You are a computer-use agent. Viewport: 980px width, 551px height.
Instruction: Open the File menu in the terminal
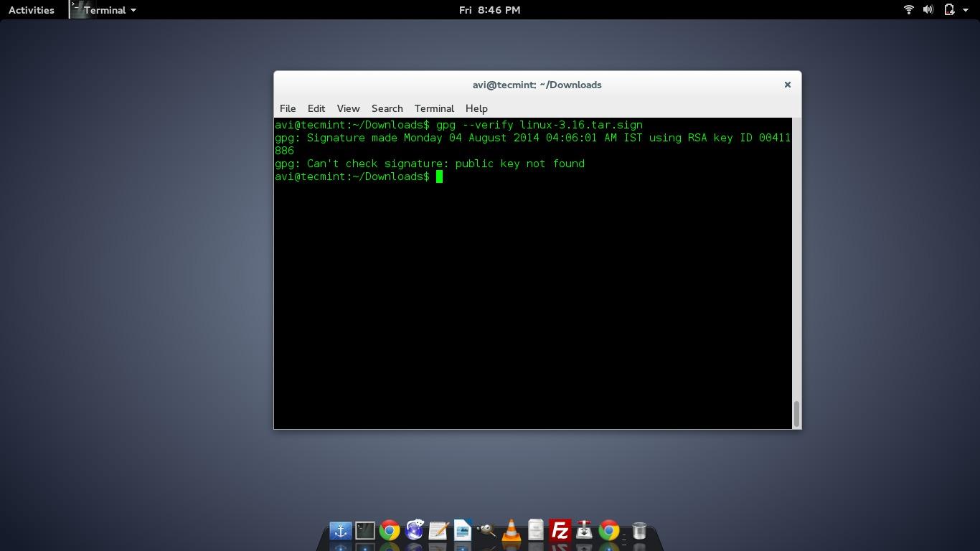click(x=288, y=108)
